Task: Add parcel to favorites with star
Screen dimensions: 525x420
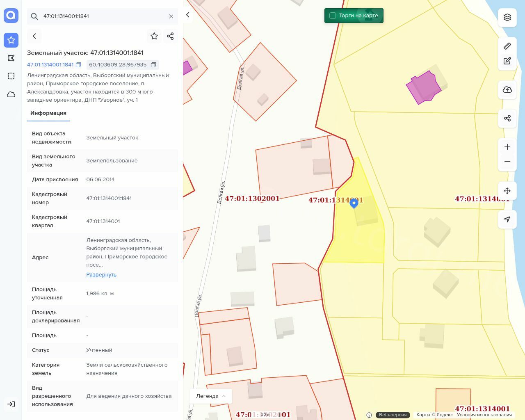Action: (x=154, y=36)
